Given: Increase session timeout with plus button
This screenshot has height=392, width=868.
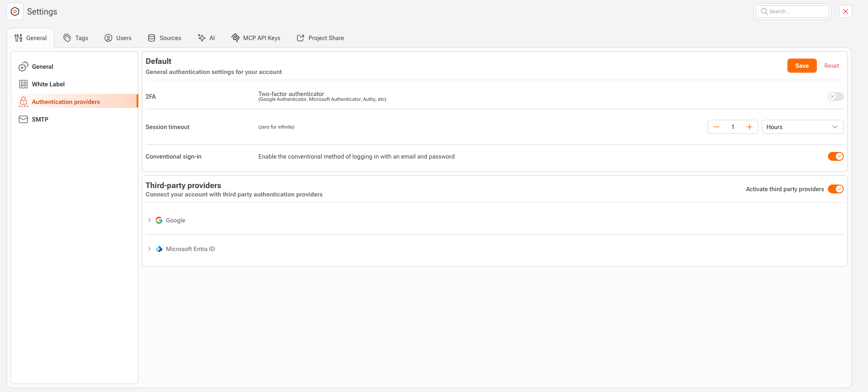Looking at the screenshot, I should click(749, 127).
